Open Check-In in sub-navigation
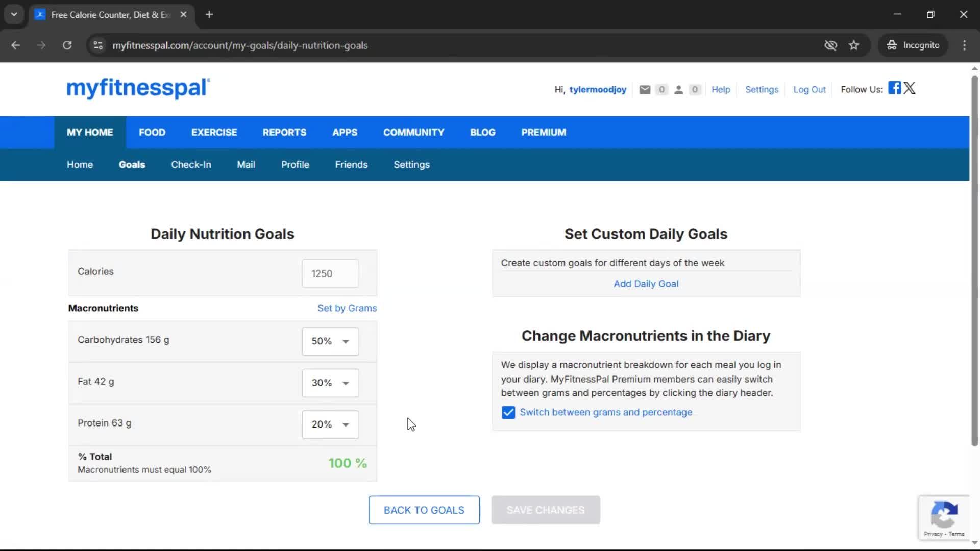The width and height of the screenshot is (980, 551). coord(191,165)
